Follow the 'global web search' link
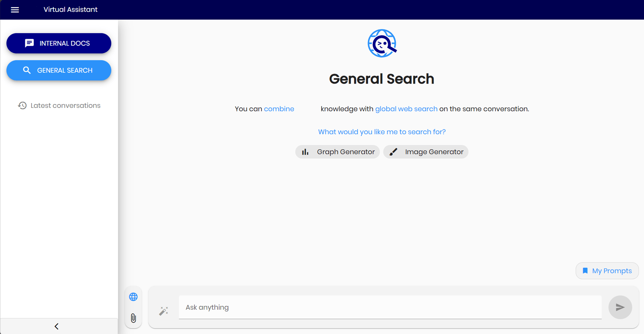 pos(406,109)
